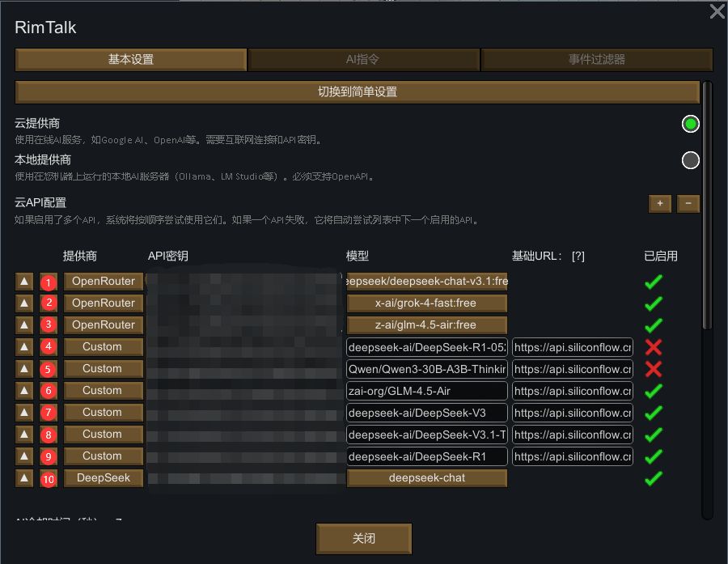
Task: Edit model field deepseek-ai/DeepSeek-R1-05
Action: tap(426, 347)
